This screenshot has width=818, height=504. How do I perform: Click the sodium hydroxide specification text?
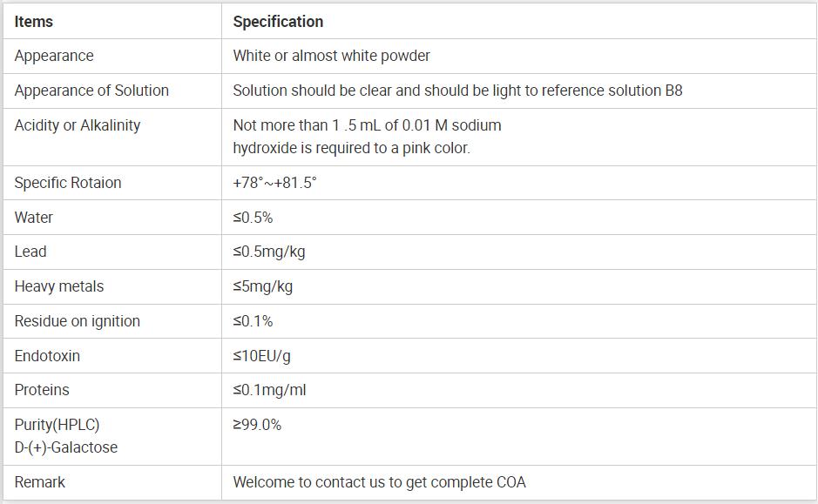pyautogui.click(x=367, y=137)
